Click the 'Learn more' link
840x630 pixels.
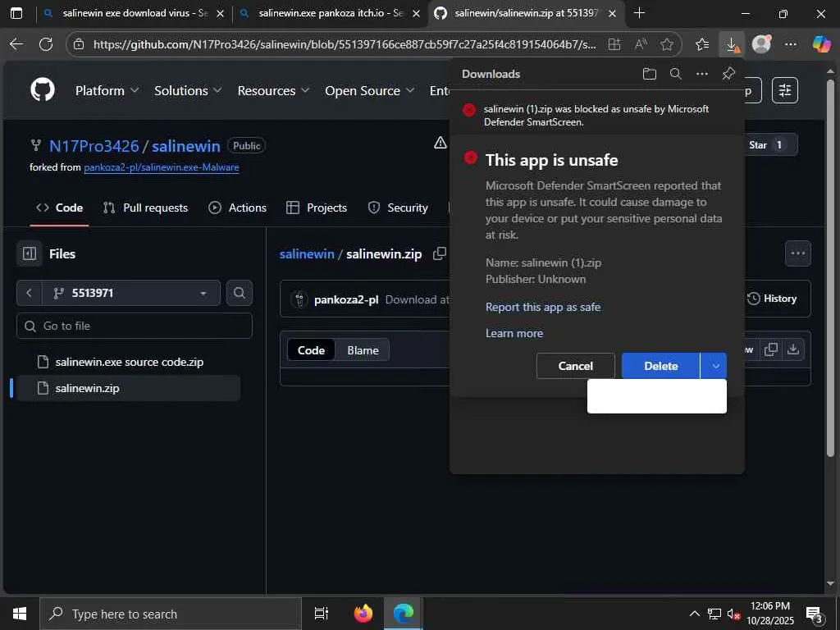[x=514, y=333]
